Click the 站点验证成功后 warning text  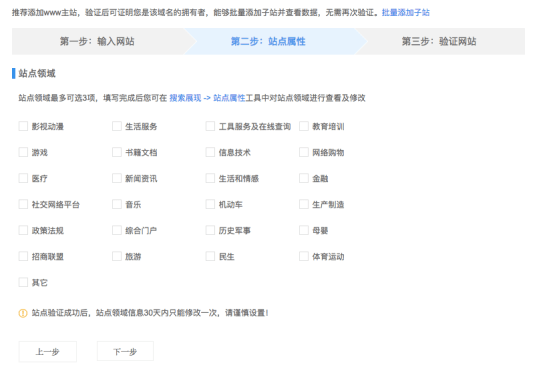pos(150,313)
